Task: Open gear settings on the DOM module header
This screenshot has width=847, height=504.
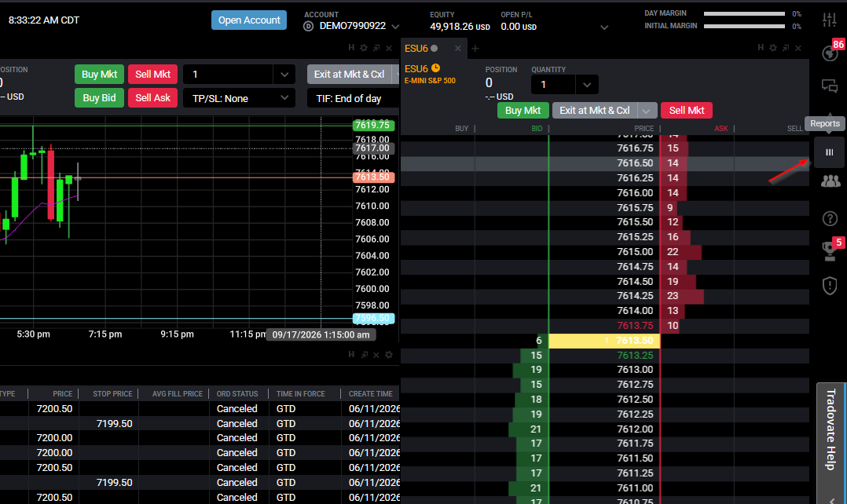Action: point(773,47)
